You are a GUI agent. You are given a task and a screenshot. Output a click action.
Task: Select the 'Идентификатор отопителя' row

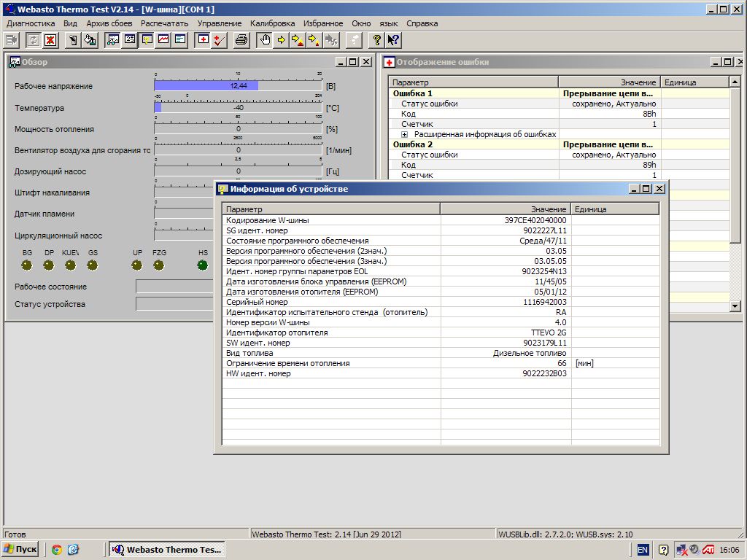[441, 332]
